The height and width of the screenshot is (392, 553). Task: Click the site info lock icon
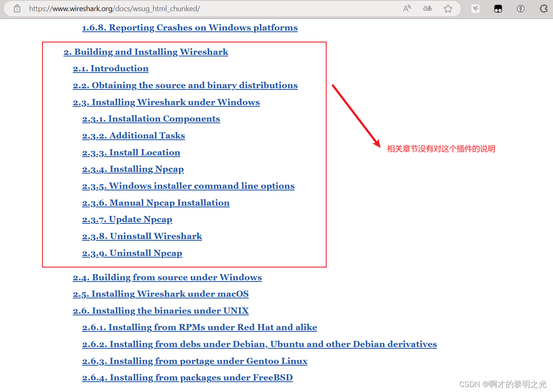(17, 9)
